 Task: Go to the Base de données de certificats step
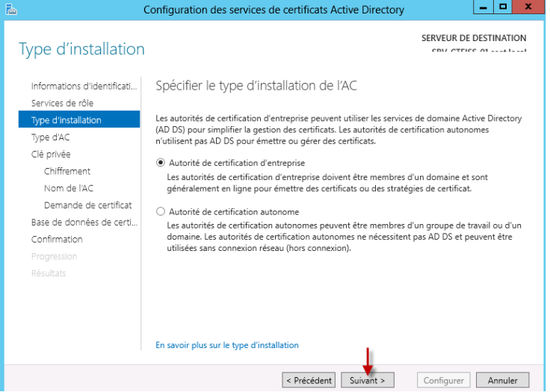click(84, 223)
